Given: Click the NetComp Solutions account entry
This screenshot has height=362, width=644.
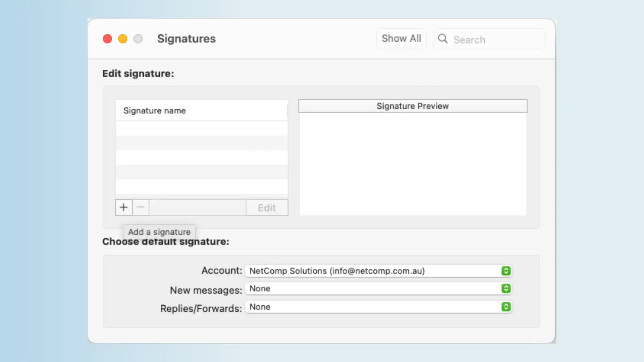Looking at the screenshot, I should point(337,271).
